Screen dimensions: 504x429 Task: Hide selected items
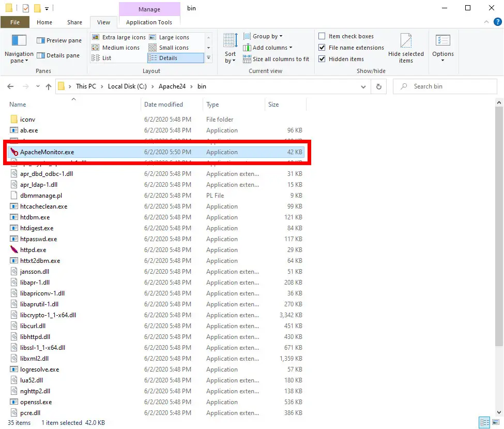pos(406,49)
